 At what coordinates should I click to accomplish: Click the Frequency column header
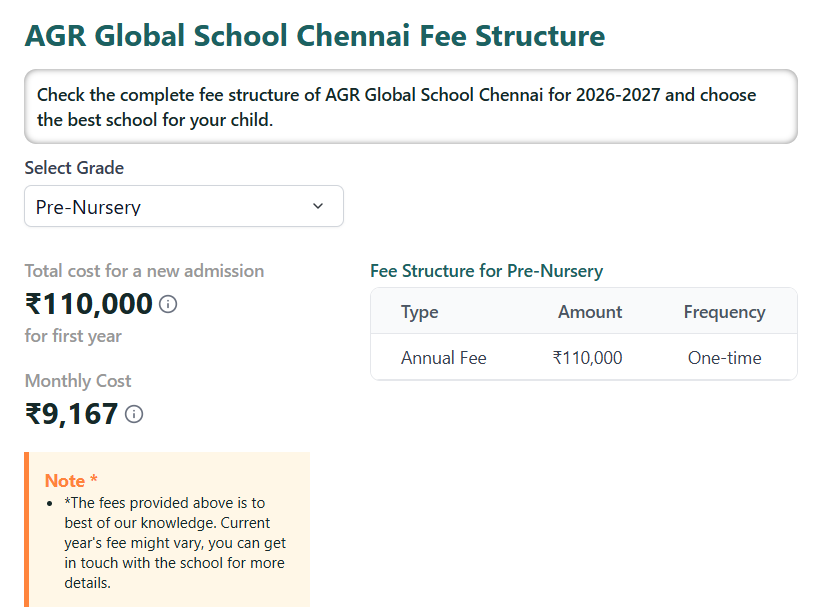[725, 311]
